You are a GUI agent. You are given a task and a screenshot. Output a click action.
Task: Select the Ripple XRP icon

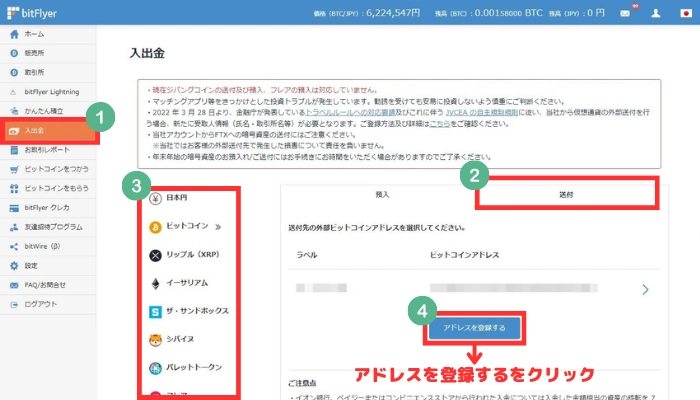click(155, 255)
